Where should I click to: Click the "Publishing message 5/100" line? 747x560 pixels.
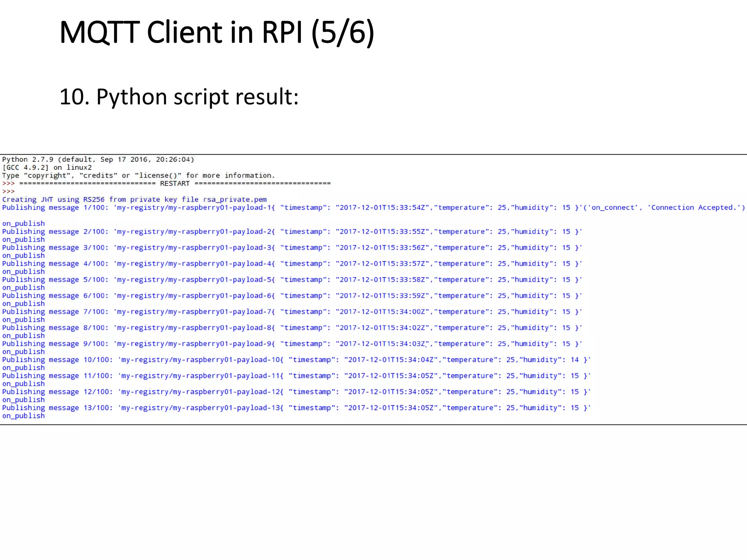point(292,280)
